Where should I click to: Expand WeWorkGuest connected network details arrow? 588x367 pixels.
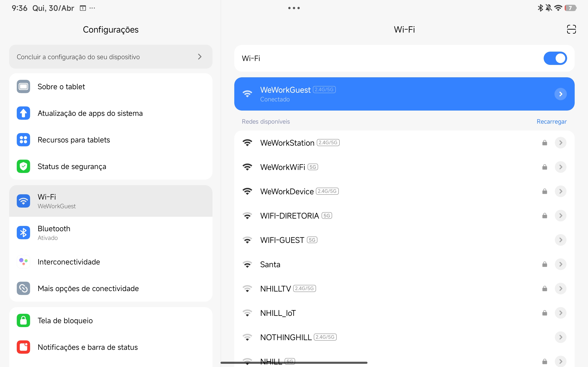pyautogui.click(x=560, y=94)
